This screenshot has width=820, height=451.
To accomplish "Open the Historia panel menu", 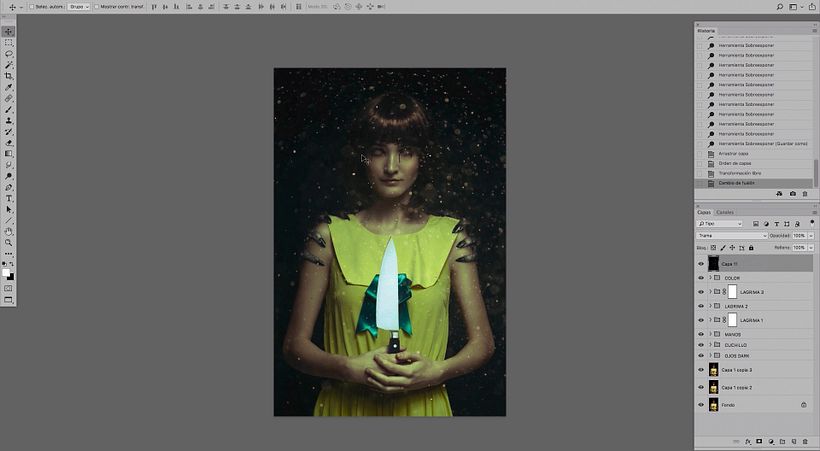I will tap(814, 31).
